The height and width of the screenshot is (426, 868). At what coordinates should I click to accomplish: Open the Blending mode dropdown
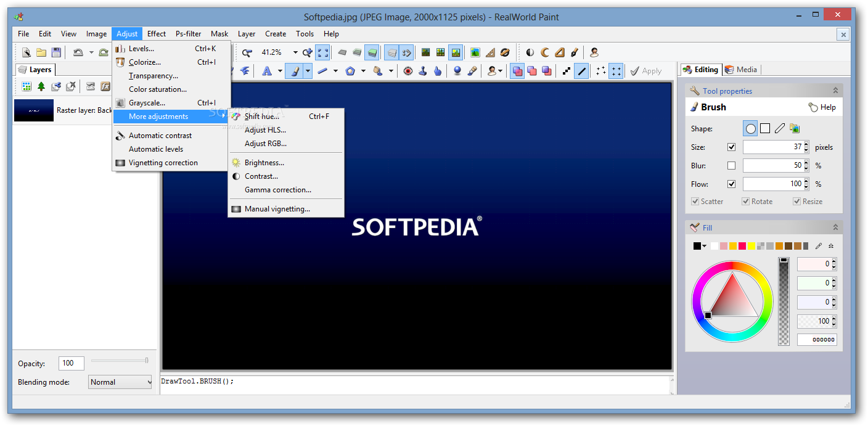pyautogui.click(x=120, y=382)
